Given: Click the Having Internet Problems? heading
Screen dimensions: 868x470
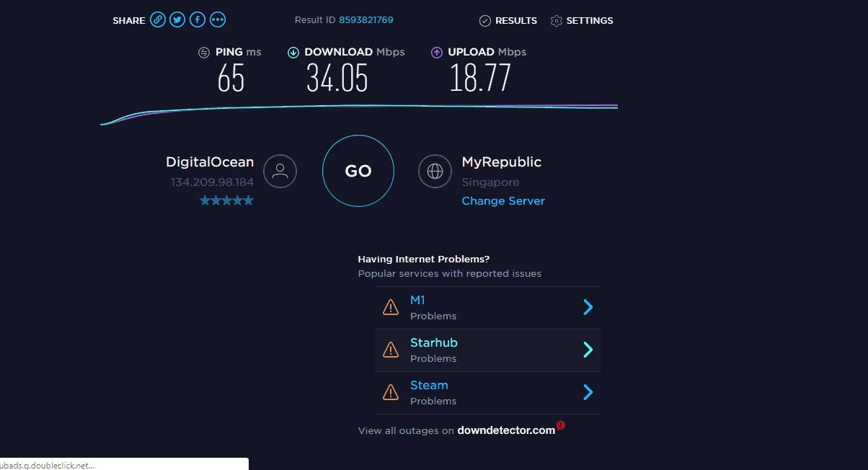Looking at the screenshot, I should point(424,259).
